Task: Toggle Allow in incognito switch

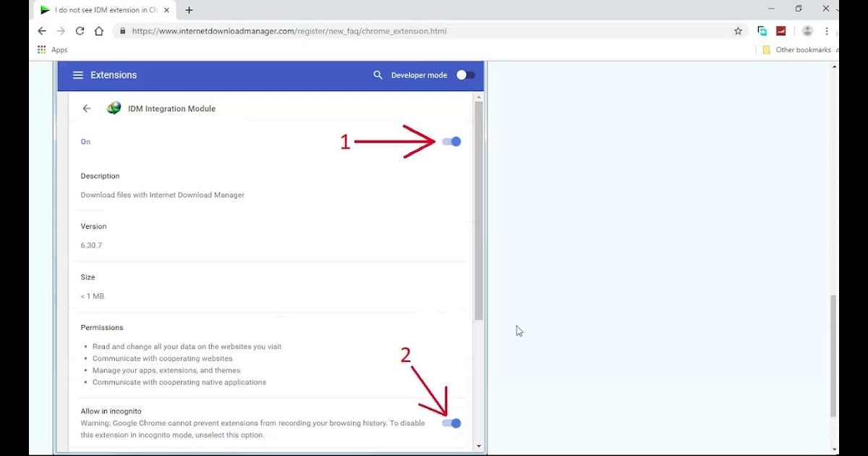Action: pyautogui.click(x=451, y=423)
